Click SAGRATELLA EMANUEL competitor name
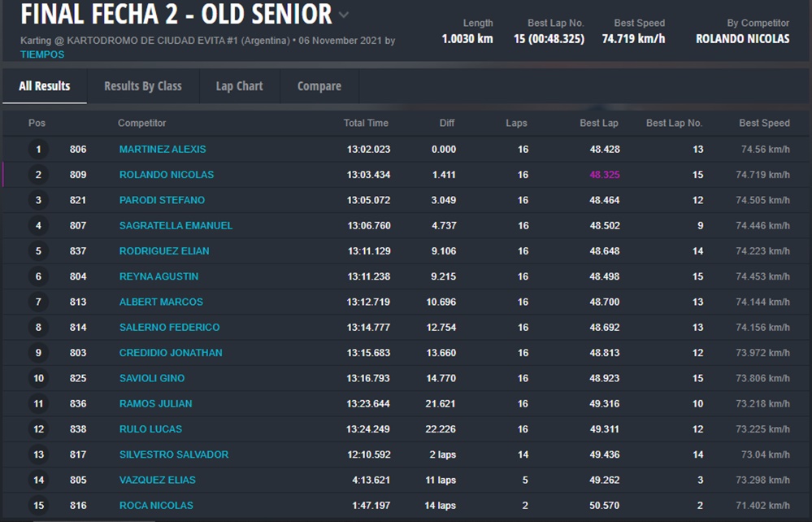812x522 pixels. tap(176, 225)
